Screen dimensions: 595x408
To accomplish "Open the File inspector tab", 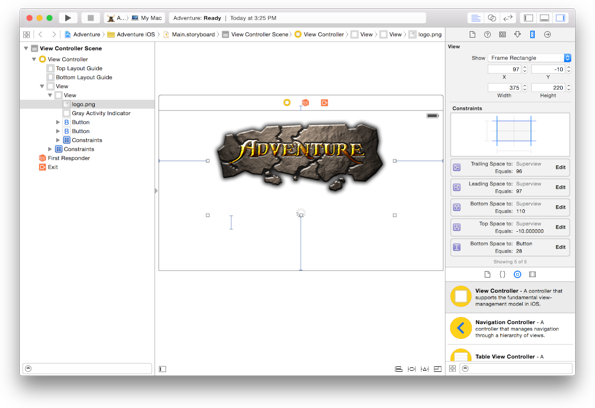I will (x=472, y=35).
